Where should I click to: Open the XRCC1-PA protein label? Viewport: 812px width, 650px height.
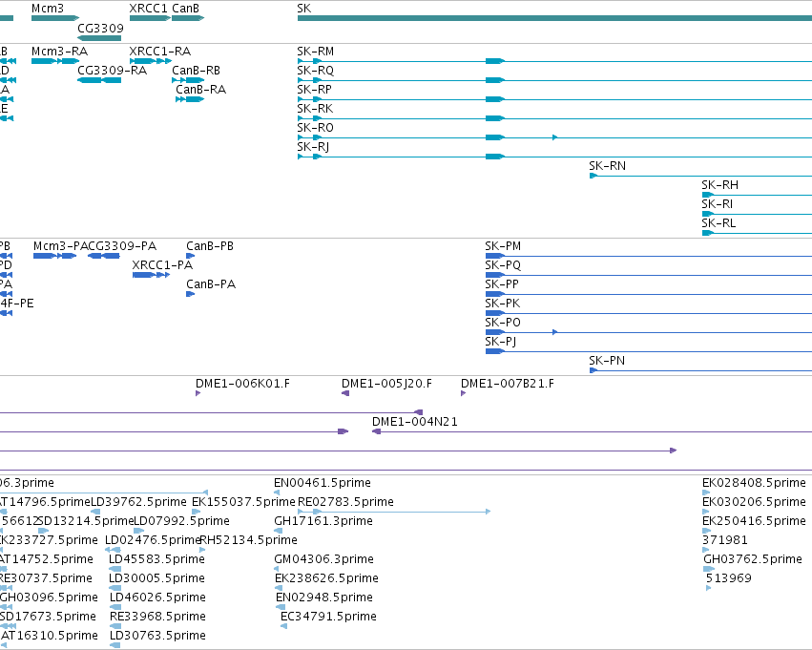[162, 265]
